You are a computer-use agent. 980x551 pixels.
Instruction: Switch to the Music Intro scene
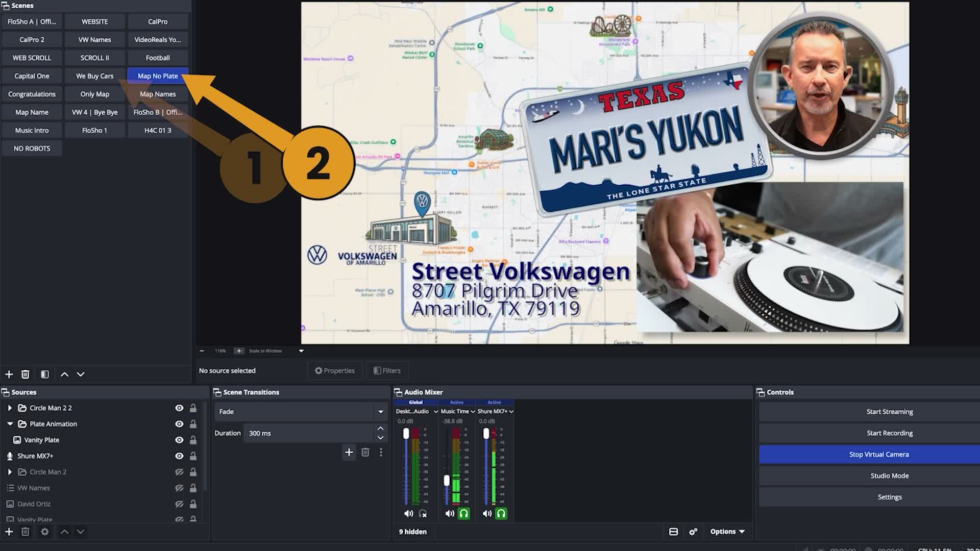(32, 131)
